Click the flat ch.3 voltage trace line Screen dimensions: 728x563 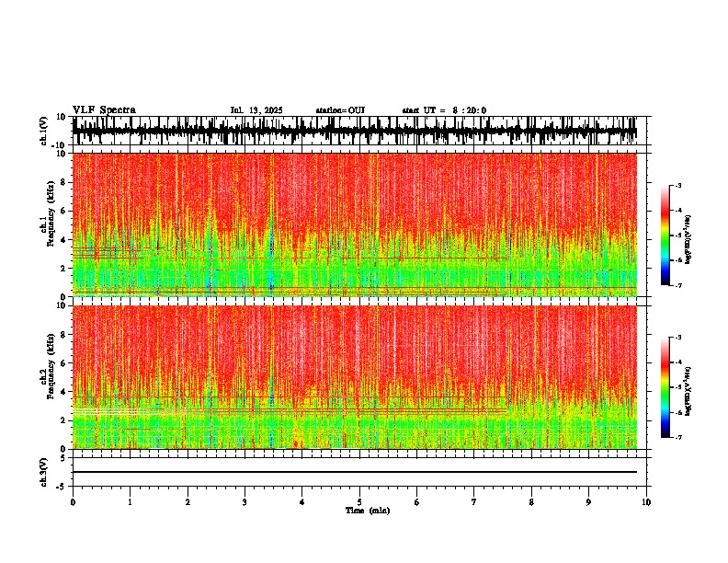point(355,472)
